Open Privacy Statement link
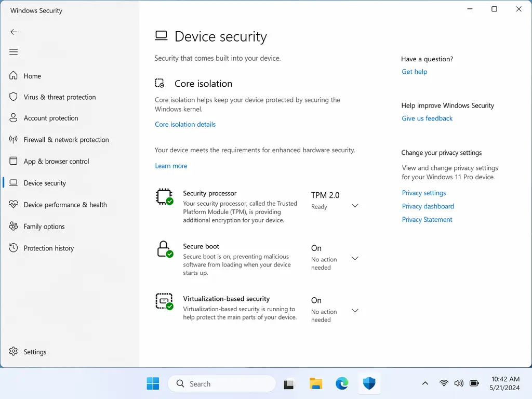This screenshot has width=532, height=399. pyautogui.click(x=427, y=220)
